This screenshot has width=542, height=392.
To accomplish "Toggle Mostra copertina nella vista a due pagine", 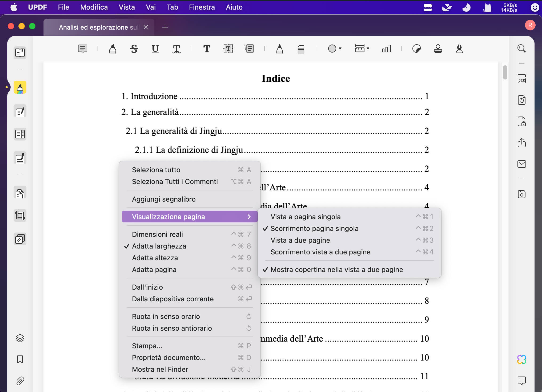I will (349, 270).
